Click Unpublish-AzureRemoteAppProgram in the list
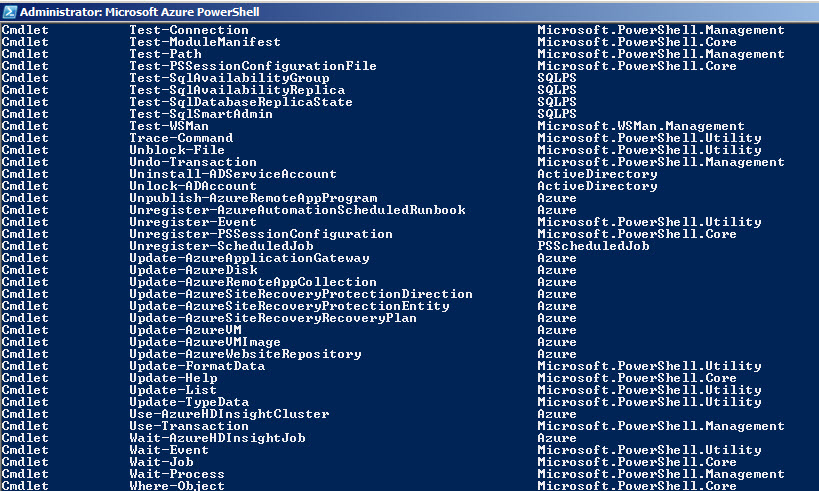Viewport: 819px width, 491px height. click(252, 198)
